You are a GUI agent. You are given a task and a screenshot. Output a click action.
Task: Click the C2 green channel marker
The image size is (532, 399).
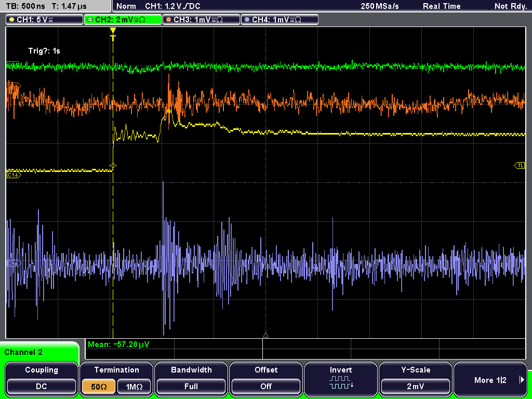click(x=14, y=65)
